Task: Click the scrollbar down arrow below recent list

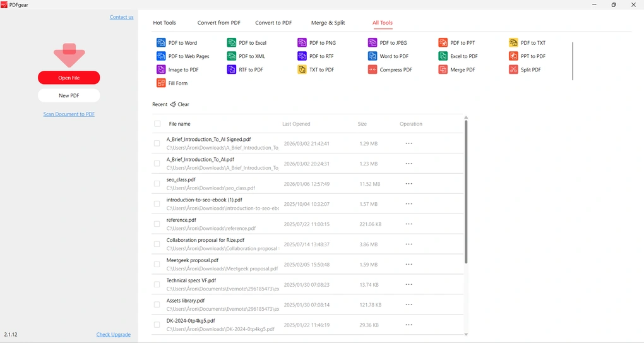Action: tap(466, 334)
